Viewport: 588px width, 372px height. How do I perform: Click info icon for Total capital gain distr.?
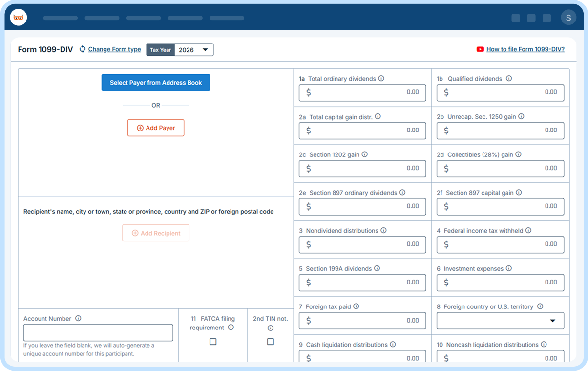tap(378, 117)
